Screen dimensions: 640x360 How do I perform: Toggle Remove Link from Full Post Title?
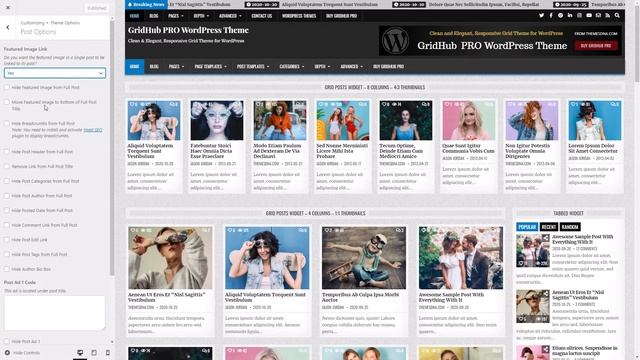pyautogui.click(x=7, y=167)
